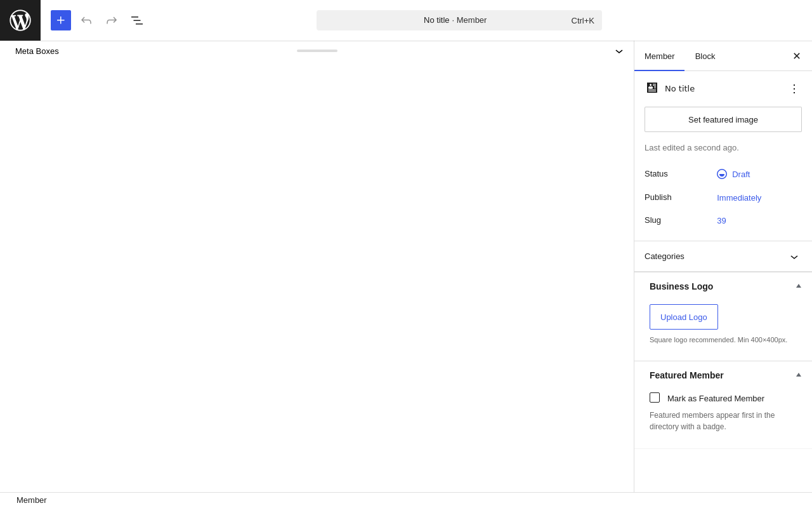Open the document overview list icon
The image size is (812, 508).
(x=137, y=20)
